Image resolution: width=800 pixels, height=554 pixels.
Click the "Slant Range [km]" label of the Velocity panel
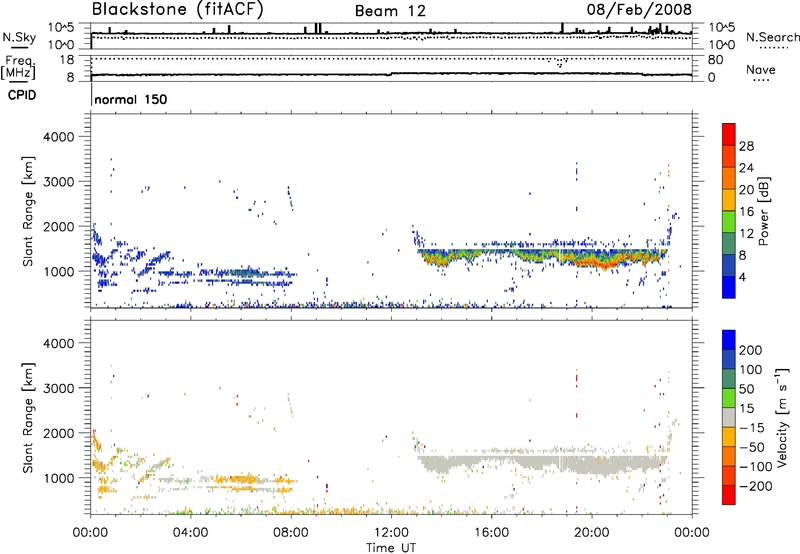tap(28, 417)
